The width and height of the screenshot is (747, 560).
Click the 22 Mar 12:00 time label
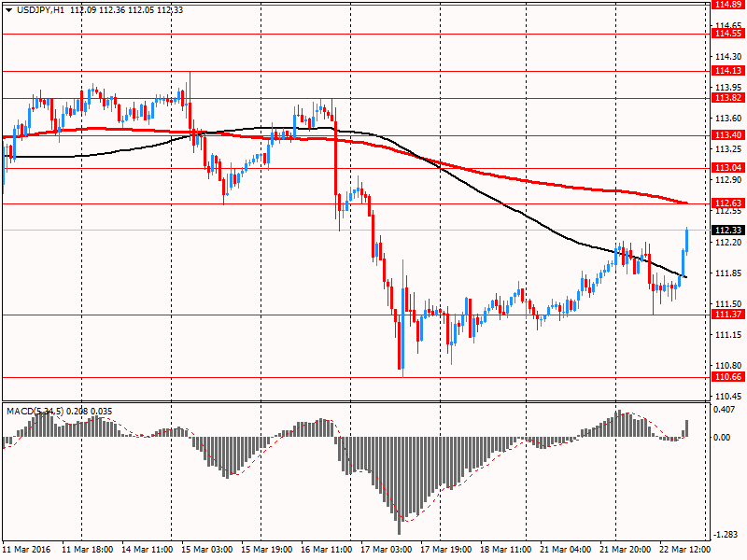coord(685,550)
